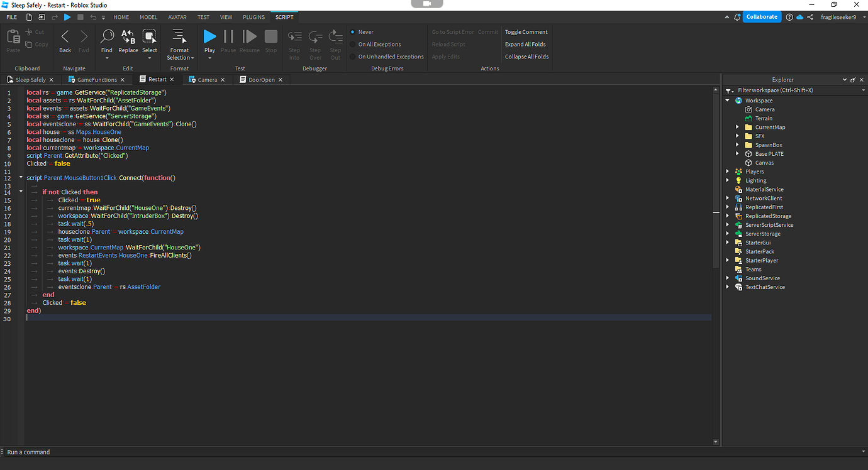This screenshot has width=868, height=470.
Task: Expand ReplicatedStorage in the Explorer
Action: (x=728, y=216)
